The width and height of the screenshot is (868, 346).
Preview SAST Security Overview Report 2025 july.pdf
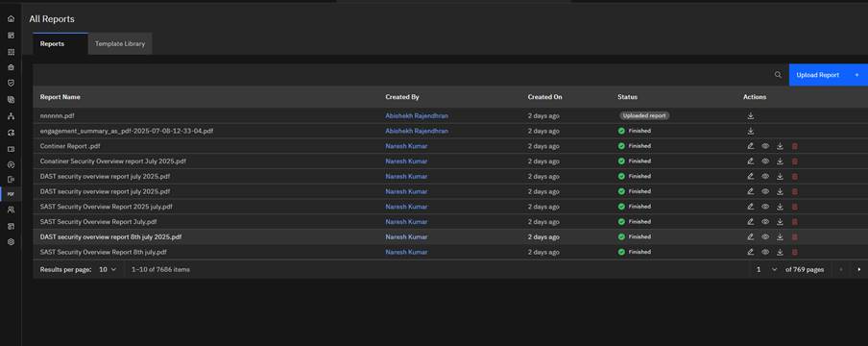[765, 207]
